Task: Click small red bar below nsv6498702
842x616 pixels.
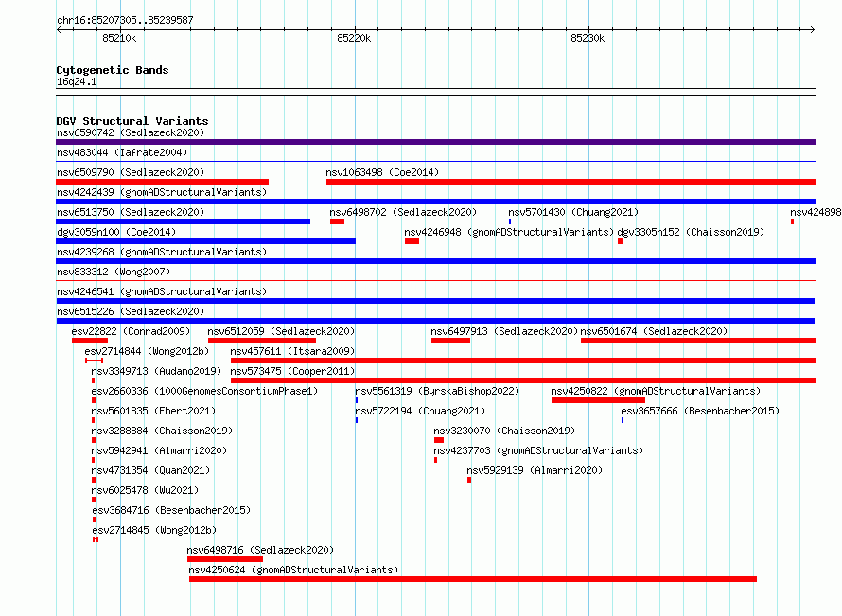Action: (337, 221)
